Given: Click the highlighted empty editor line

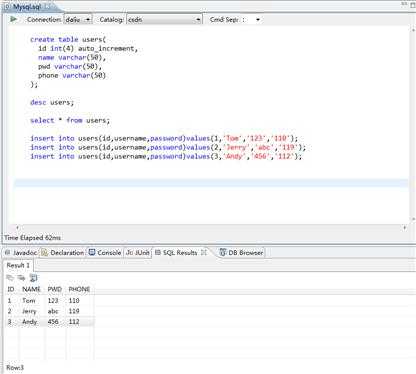Looking at the screenshot, I should (x=211, y=183).
